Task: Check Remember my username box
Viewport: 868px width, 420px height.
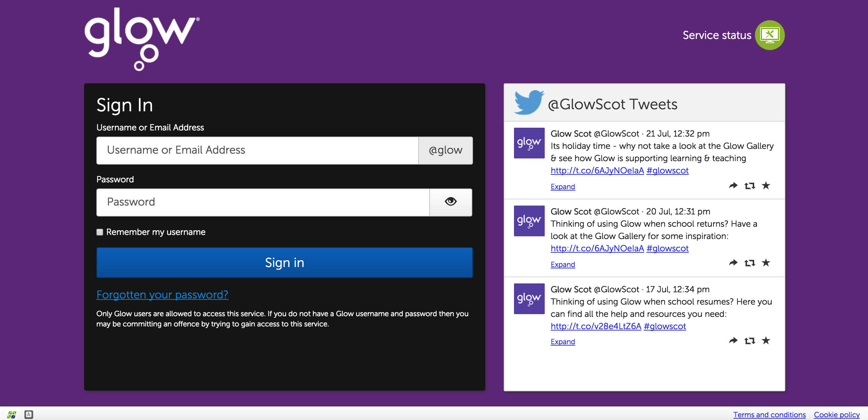Action: tap(100, 232)
